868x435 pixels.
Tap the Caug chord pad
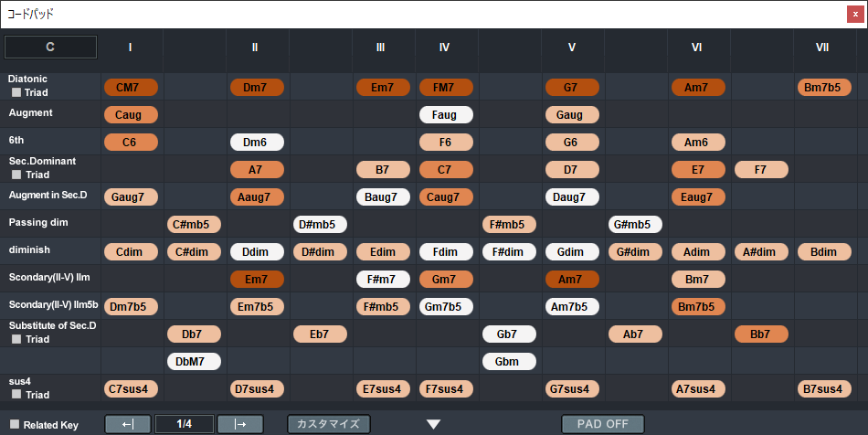(x=131, y=115)
